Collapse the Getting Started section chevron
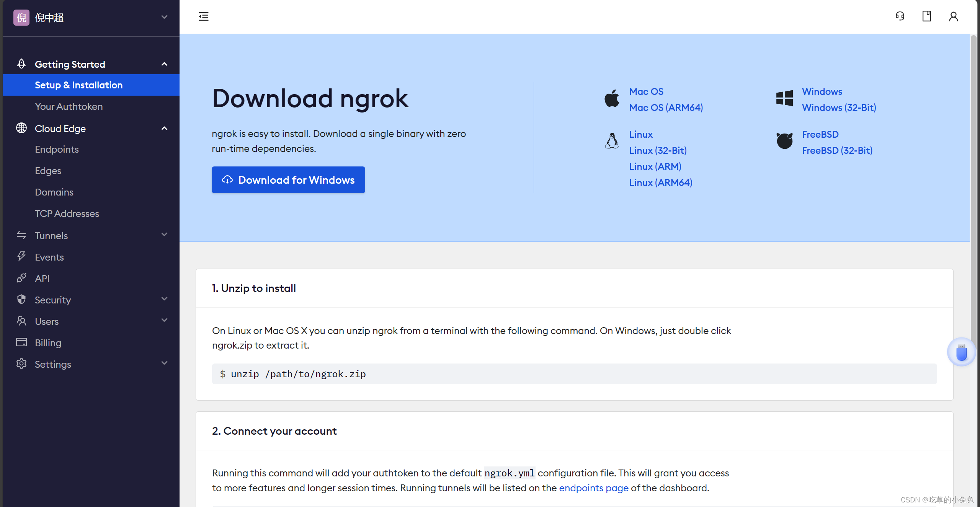Screen dimensions: 980x507 tap(164, 64)
